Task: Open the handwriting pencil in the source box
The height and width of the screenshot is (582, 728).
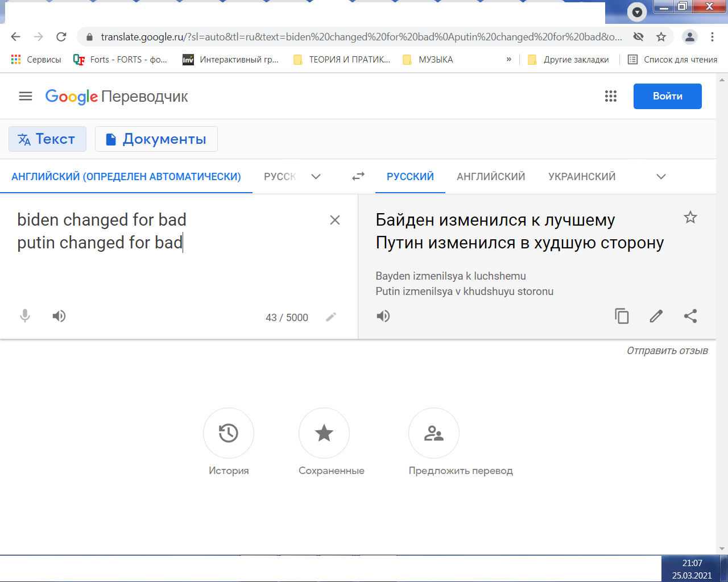Action: 331,317
